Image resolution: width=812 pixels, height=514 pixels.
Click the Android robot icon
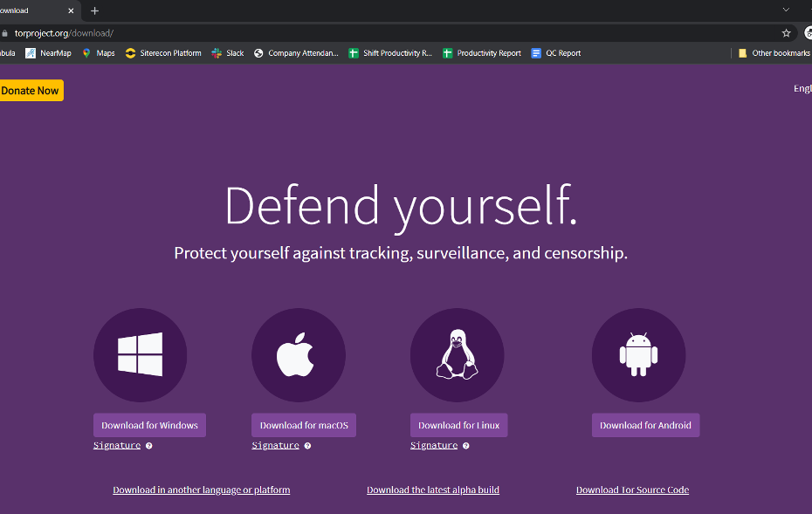coord(638,353)
